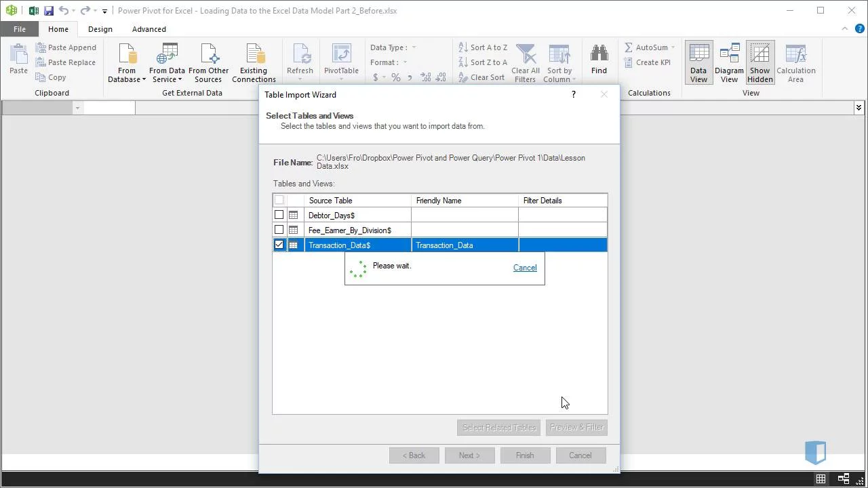Viewport: 868px width, 488px height.
Task: Check the Debtor_Days$ checkbox
Action: [x=279, y=215]
